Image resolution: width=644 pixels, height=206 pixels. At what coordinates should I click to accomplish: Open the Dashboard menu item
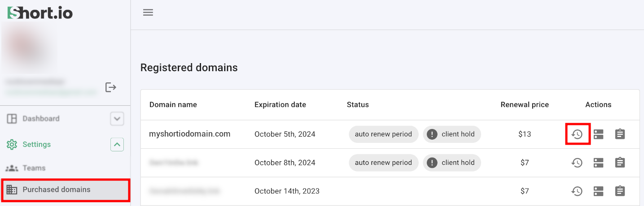pyautogui.click(x=41, y=119)
